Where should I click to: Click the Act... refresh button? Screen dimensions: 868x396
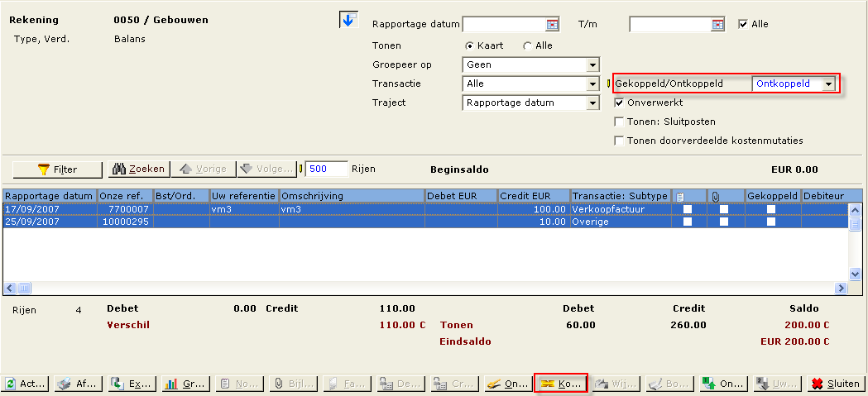[26, 384]
